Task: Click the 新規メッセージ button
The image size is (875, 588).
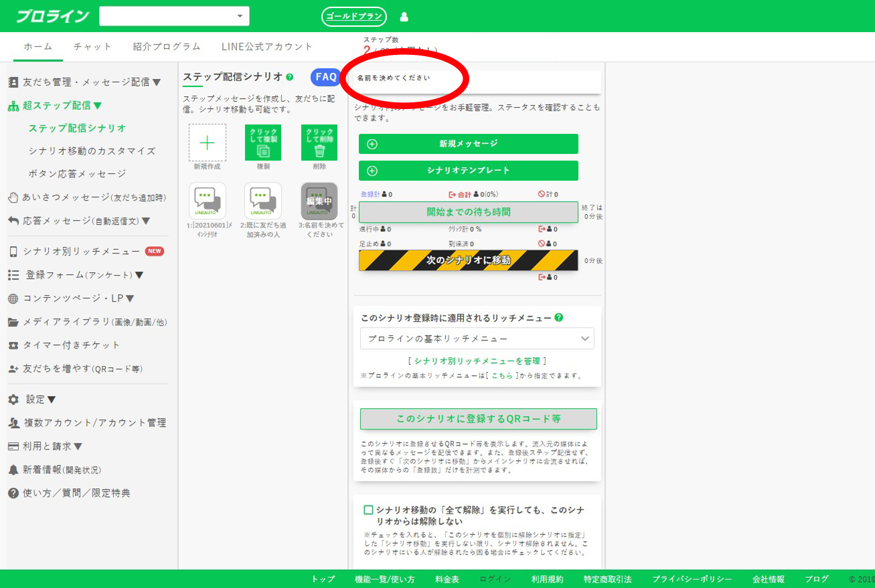Action: (x=469, y=144)
